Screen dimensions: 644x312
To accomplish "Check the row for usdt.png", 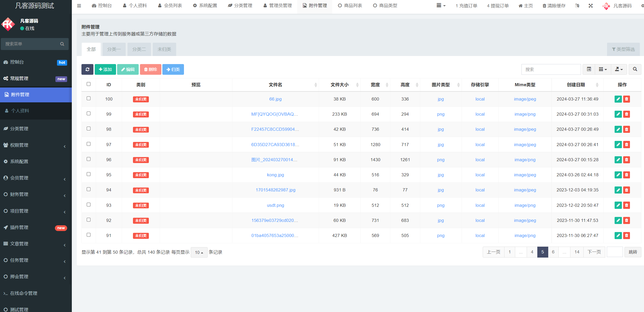I will [x=88, y=204].
